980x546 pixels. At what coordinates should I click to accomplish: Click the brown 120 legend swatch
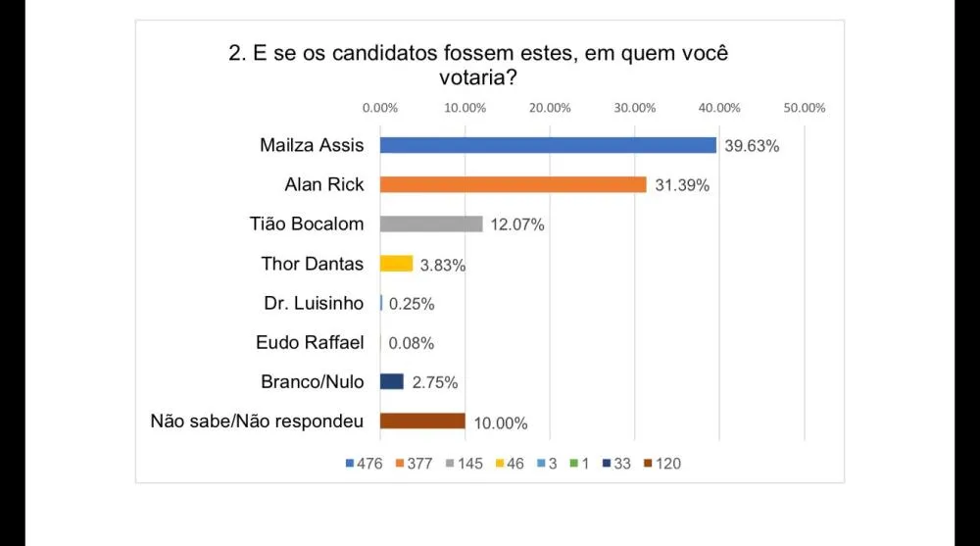point(648,464)
